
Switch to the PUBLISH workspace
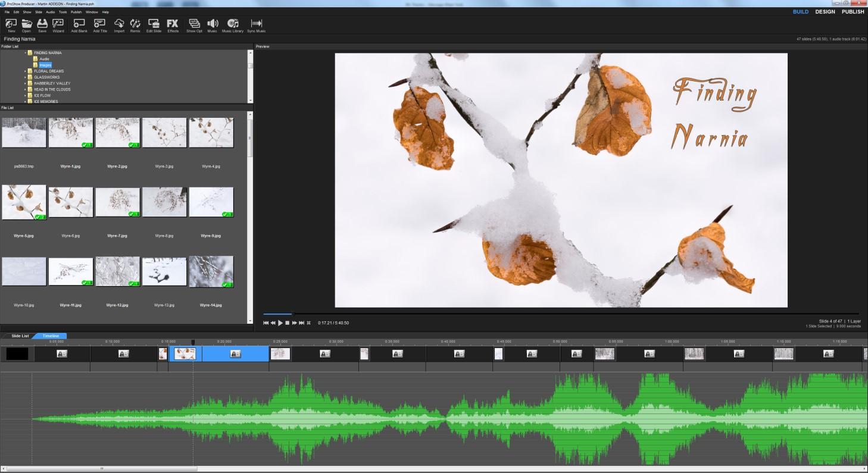[853, 12]
